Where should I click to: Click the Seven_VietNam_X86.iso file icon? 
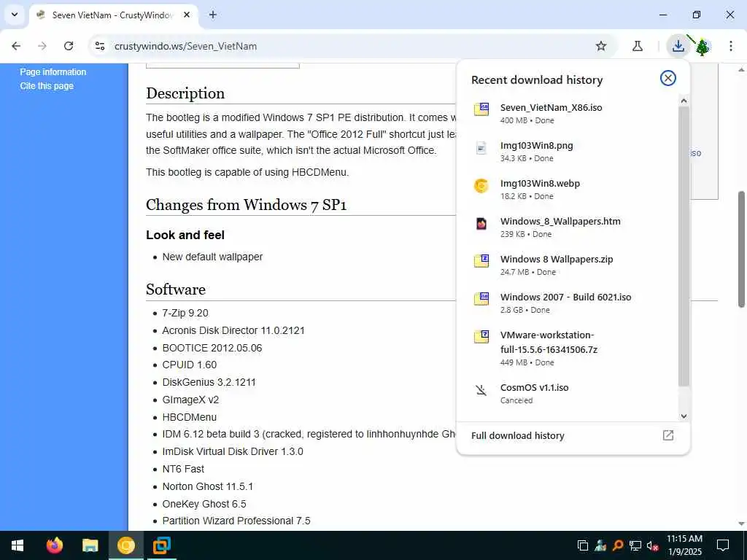[481, 109]
